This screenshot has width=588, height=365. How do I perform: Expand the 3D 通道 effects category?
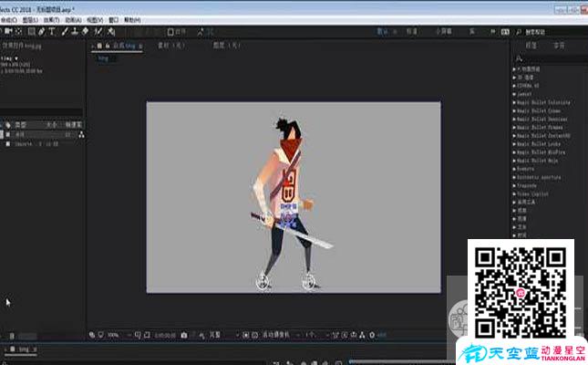(514, 78)
